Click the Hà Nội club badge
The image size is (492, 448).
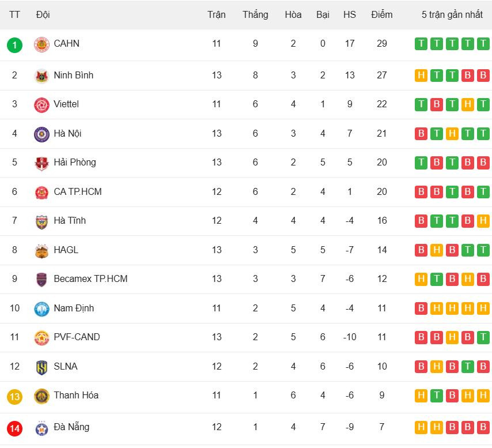click(x=41, y=134)
